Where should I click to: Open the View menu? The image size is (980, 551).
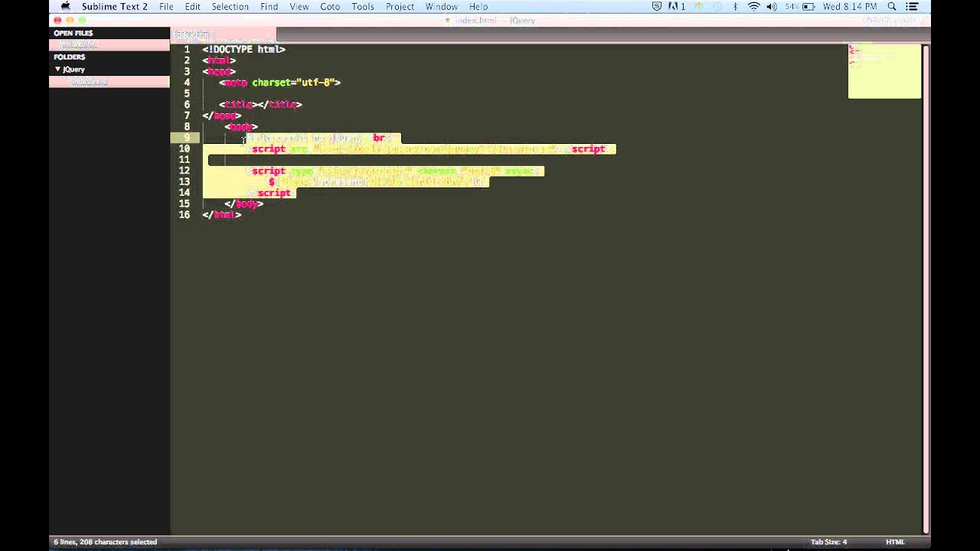click(x=299, y=6)
